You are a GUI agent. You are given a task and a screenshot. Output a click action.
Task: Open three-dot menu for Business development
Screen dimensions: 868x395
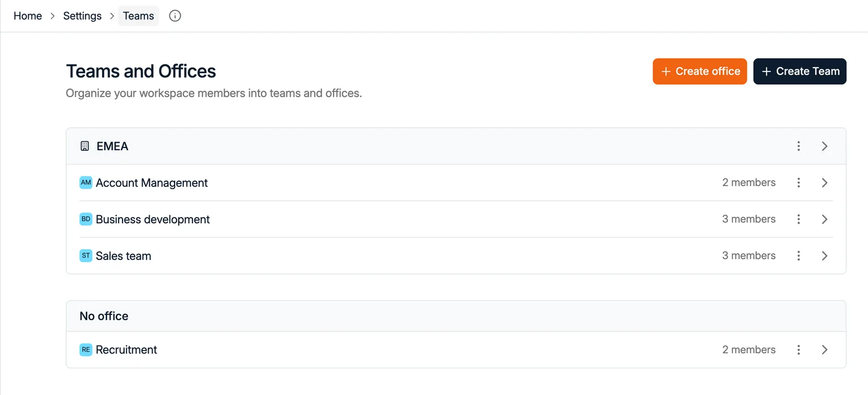[x=799, y=219]
